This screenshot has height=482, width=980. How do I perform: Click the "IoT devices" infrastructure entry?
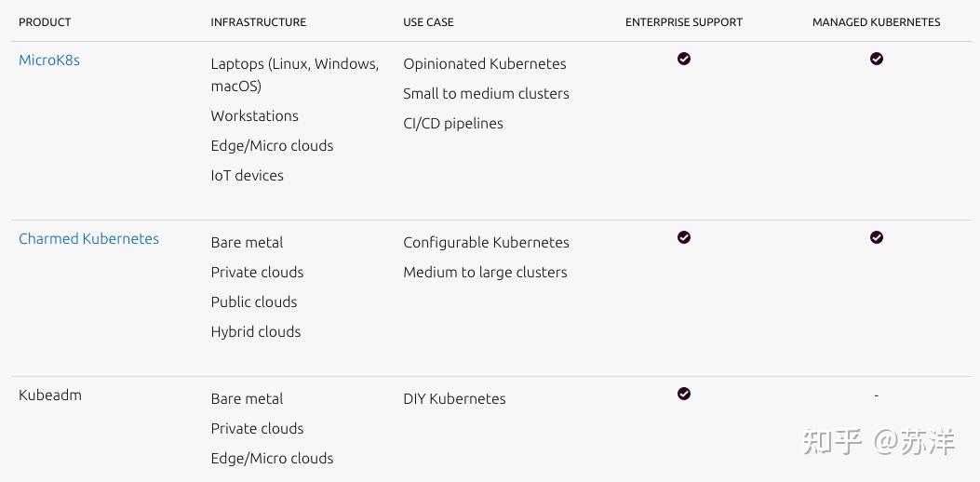(247, 176)
